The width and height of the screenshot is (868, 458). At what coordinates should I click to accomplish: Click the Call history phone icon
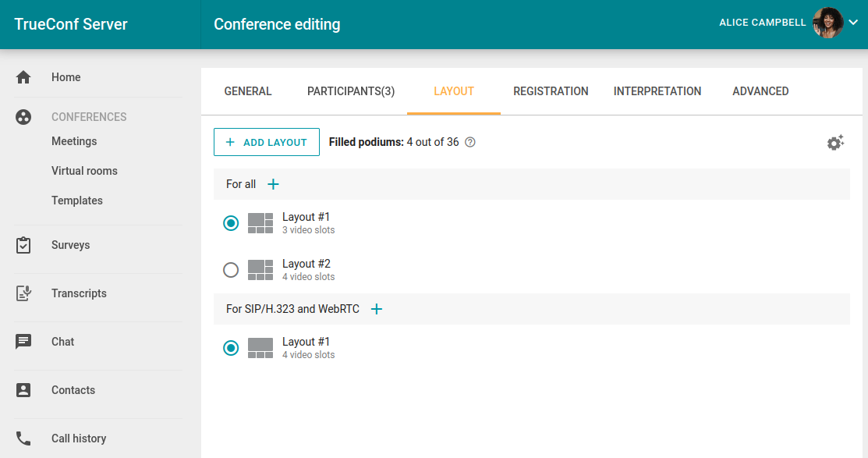23,438
